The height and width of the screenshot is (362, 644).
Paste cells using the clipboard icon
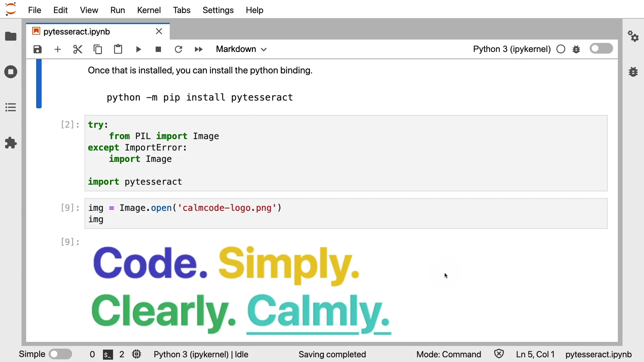pyautogui.click(x=118, y=50)
